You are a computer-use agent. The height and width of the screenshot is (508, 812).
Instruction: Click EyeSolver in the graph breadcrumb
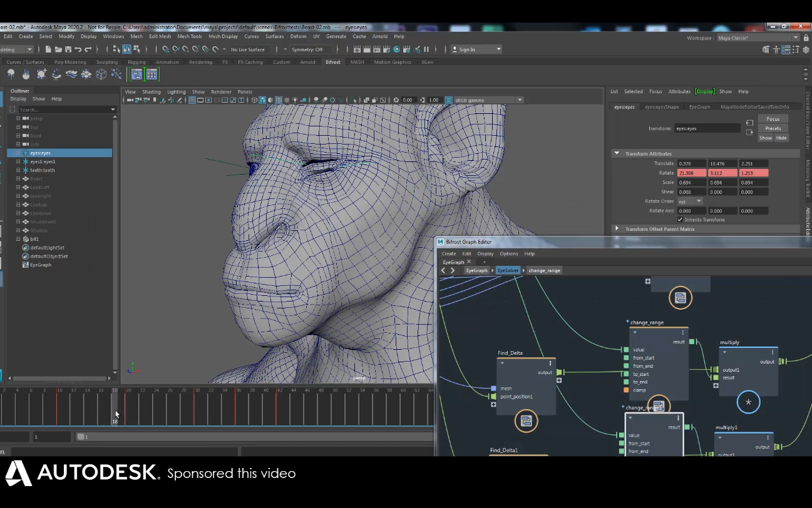point(508,270)
